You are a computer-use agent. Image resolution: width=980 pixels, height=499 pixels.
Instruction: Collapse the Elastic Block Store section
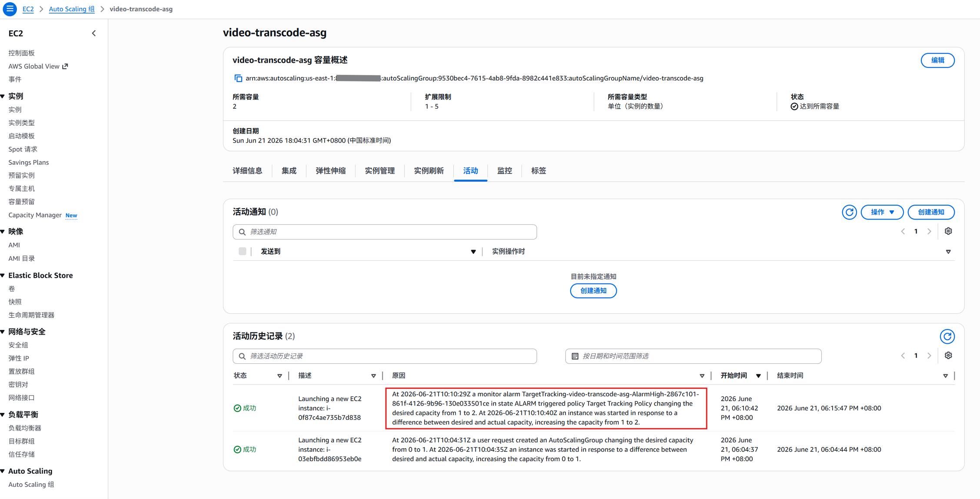pyautogui.click(x=3, y=275)
